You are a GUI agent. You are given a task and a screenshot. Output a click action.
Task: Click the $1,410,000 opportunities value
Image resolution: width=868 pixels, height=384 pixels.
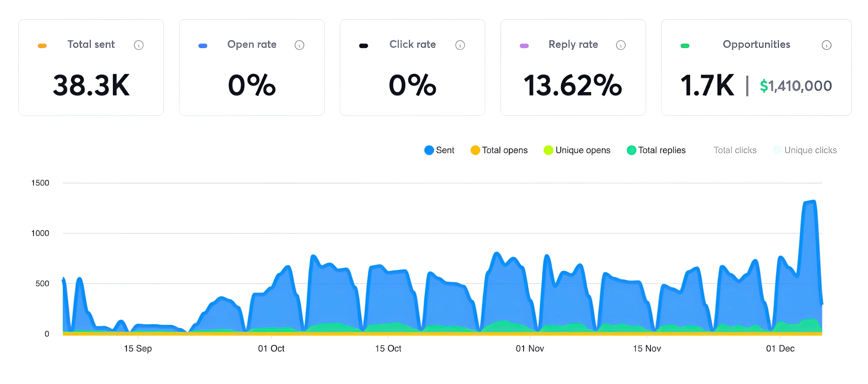click(x=796, y=86)
